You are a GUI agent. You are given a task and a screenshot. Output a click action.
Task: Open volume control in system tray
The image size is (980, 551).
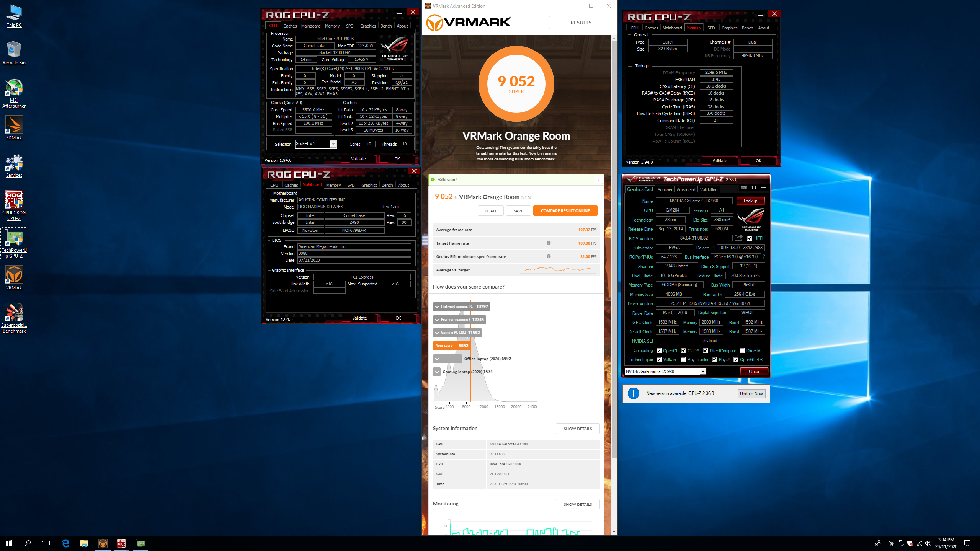pos(928,543)
